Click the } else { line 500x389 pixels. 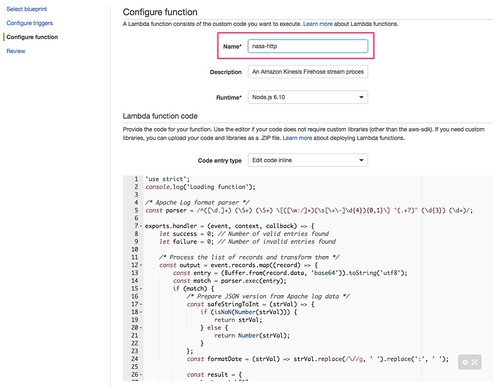pyautogui.click(x=214, y=328)
